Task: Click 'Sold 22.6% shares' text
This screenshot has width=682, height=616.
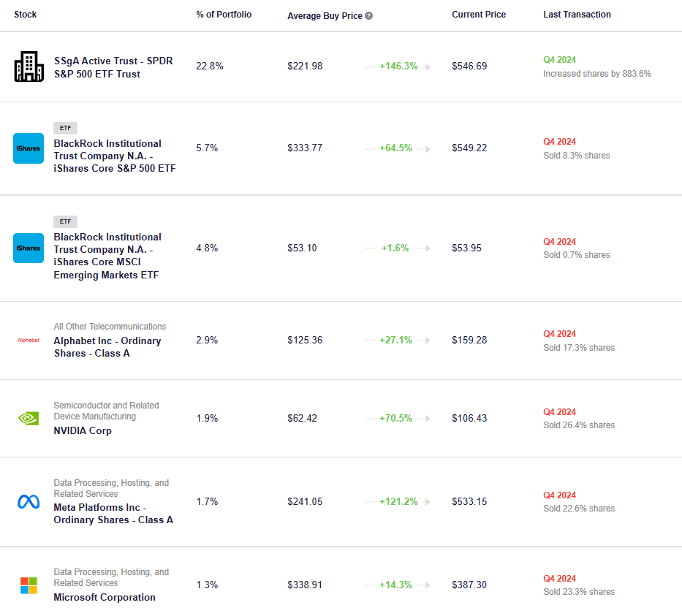Action: (579, 508)
